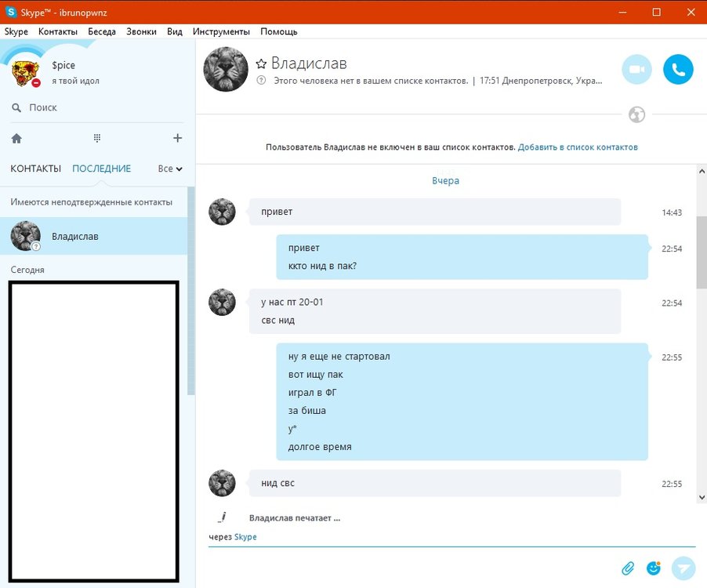Attach a file with the paperclip icon
The image size is (707, 588).
628,568
